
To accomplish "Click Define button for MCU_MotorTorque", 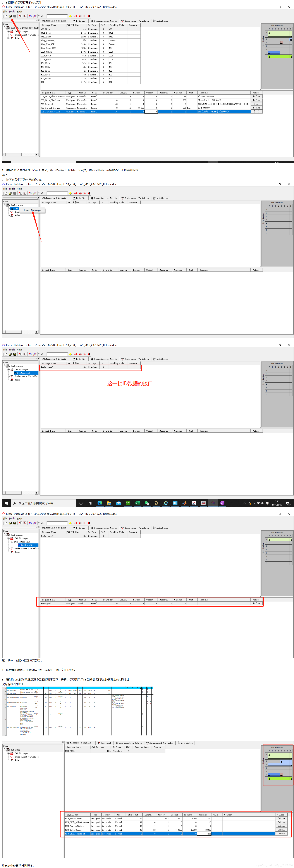I will [281, 818].
